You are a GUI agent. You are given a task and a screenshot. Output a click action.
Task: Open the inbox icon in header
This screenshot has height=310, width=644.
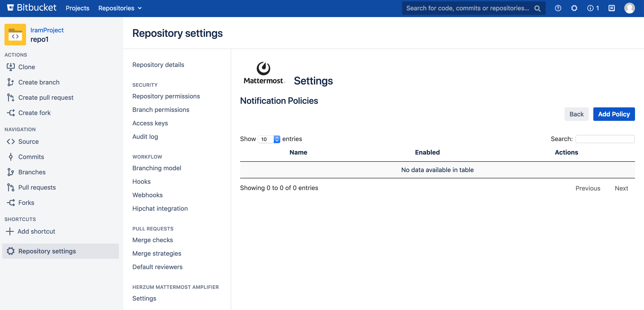click(x=611, y=8)
